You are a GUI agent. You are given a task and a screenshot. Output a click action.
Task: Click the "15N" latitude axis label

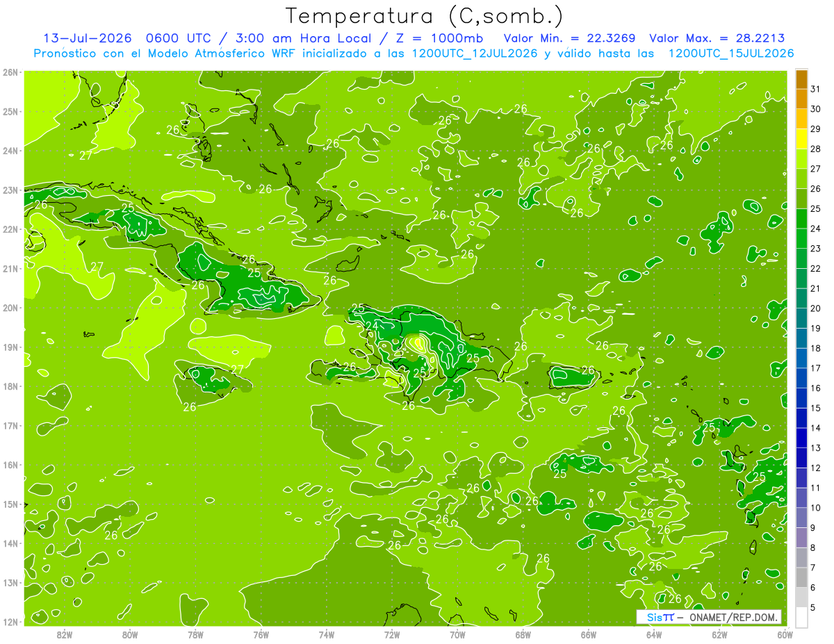tap(10, 504)
